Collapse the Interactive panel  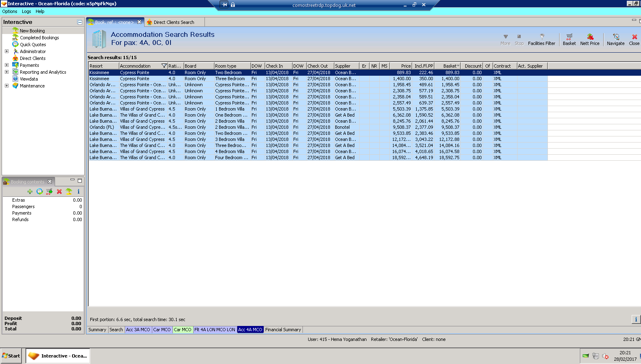[x=80, y=22]
